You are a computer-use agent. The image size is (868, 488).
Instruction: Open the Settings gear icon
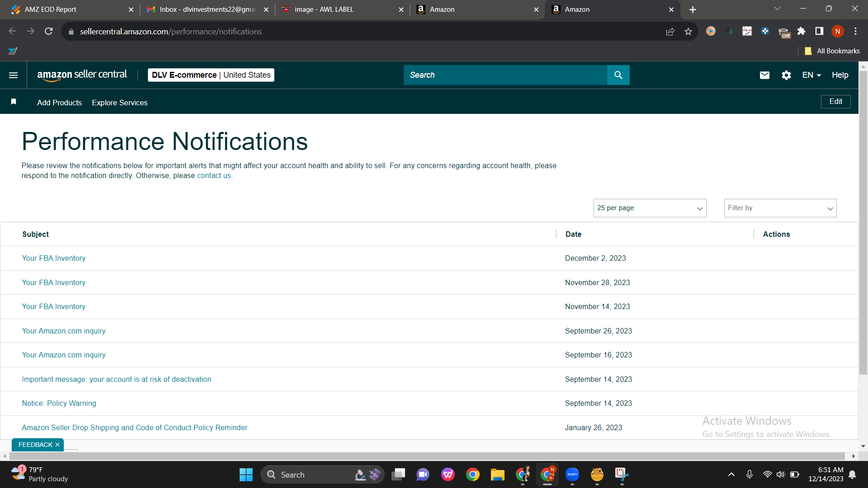tap(786, 75)
